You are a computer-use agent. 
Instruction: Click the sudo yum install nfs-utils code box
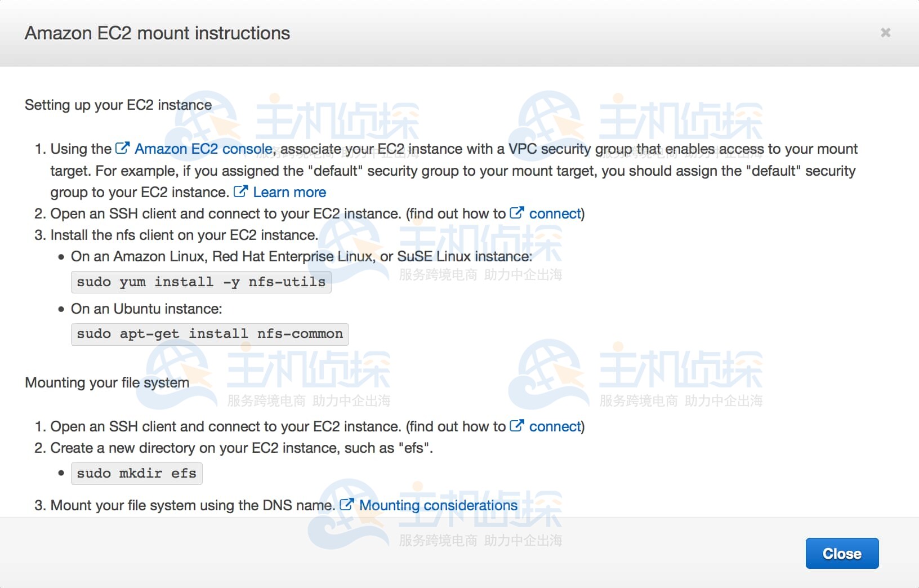(201, 282)
